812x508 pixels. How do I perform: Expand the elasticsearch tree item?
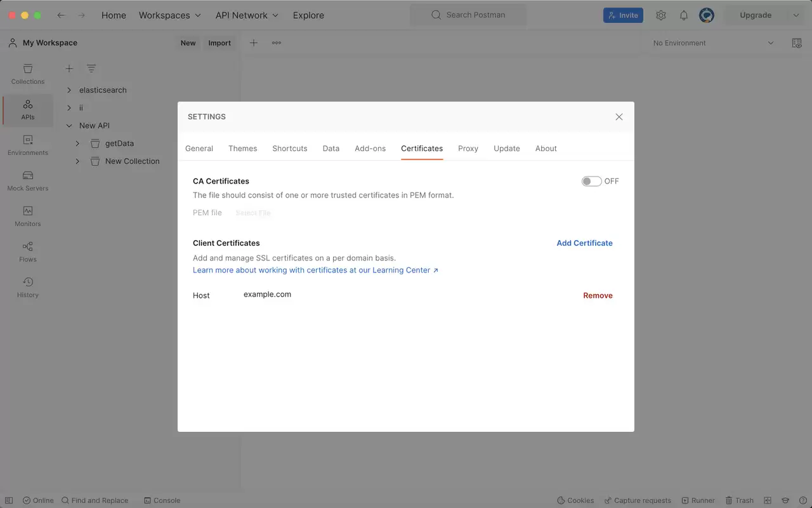[69, 90]
